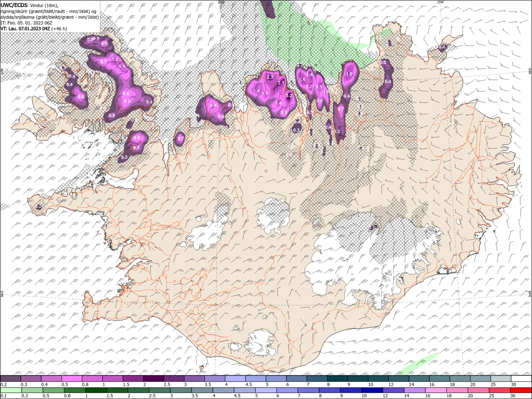Select the light grey 25–30 swatch in top legend
Image resolution: width=532 pixels, height=399 pixels.
500,379
